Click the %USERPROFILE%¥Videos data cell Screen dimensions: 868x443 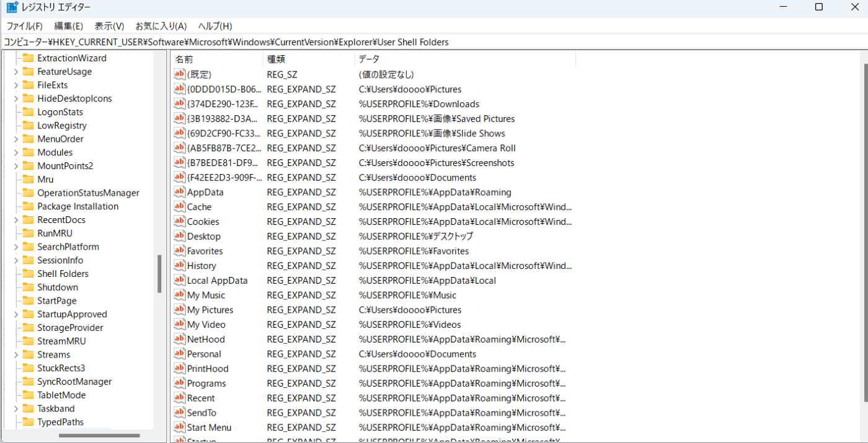(x=410, y=325)
